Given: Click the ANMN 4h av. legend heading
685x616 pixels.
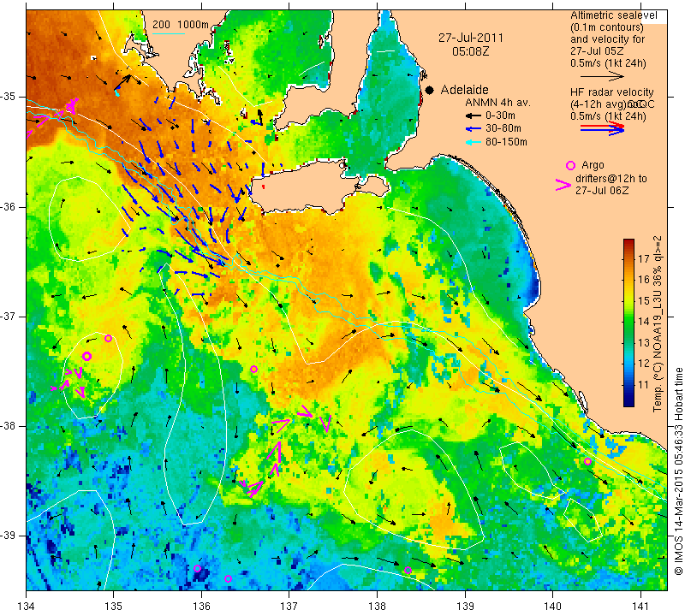Looking at the screenshot, I should click(x=498, y=103).
